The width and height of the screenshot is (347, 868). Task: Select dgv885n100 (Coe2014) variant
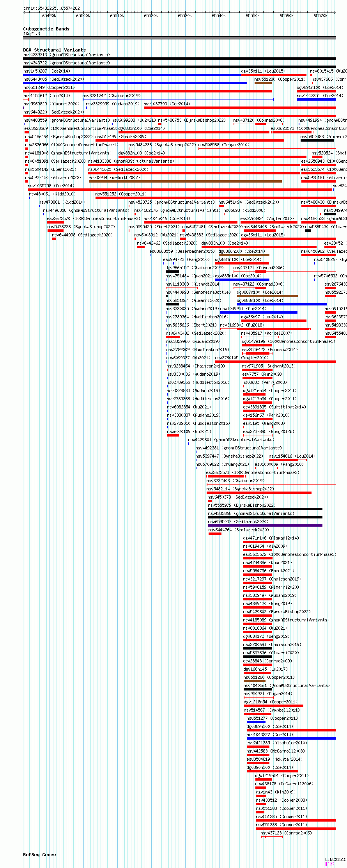pos(238,276)
